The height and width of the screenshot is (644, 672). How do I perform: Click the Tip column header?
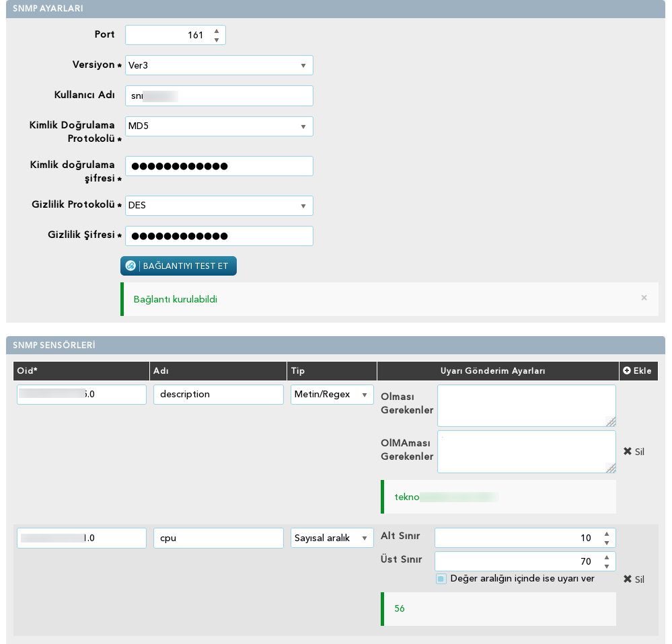[332, 371]
